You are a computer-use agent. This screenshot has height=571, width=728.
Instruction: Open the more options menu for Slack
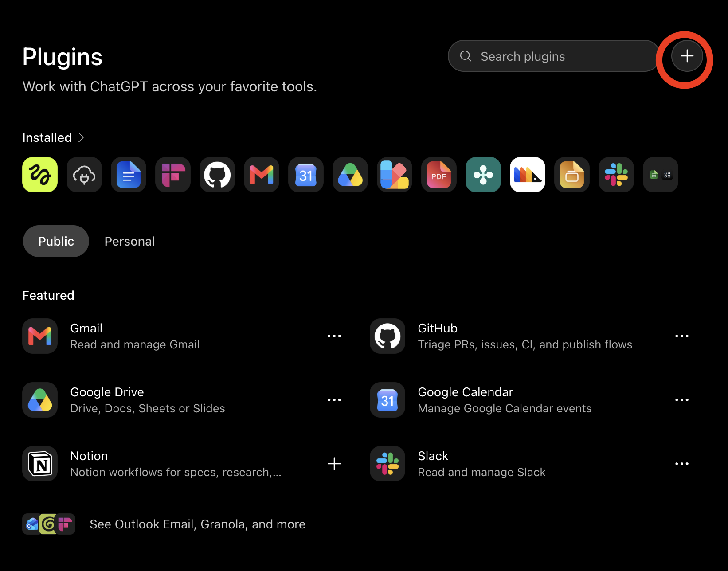click(682, 464)
